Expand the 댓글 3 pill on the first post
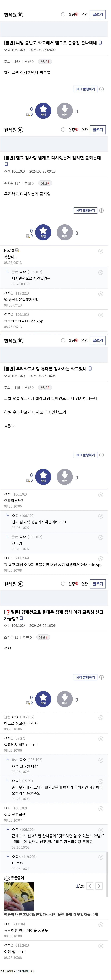Viewport: 111px width, 980px height. (x=45, y=61)
